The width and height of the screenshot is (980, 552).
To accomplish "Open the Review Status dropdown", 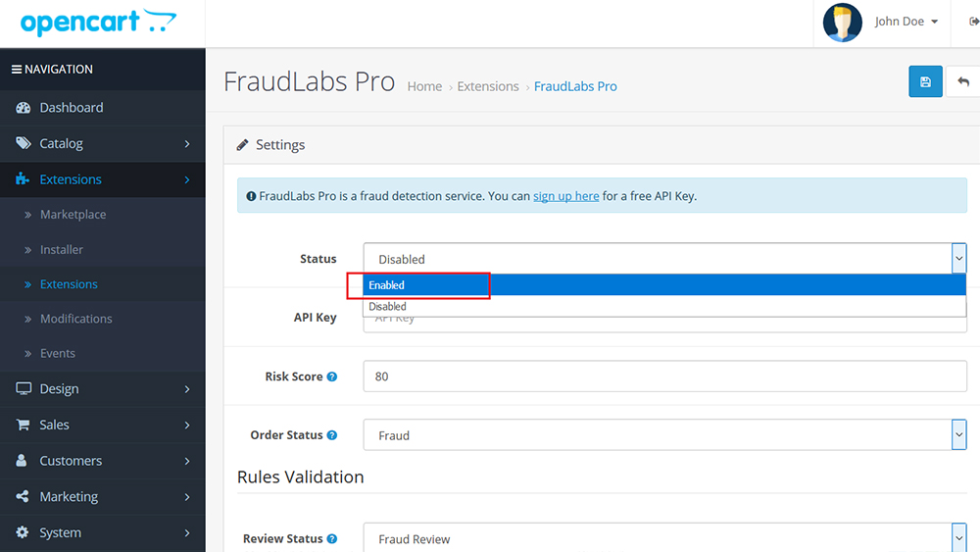I will (665, 537).
